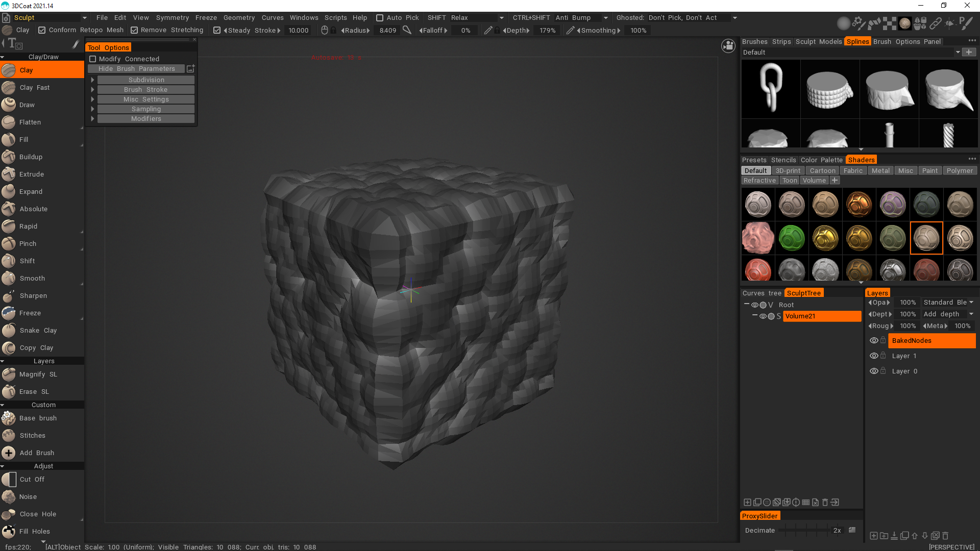Click the camera icon in viewport corner
The width and height of the screenshot is (980, 551).
click(728, 46)
